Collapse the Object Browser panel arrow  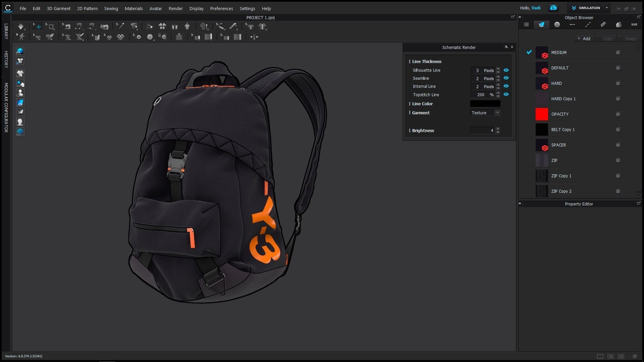pyautogui.click(x=520, y=17)
